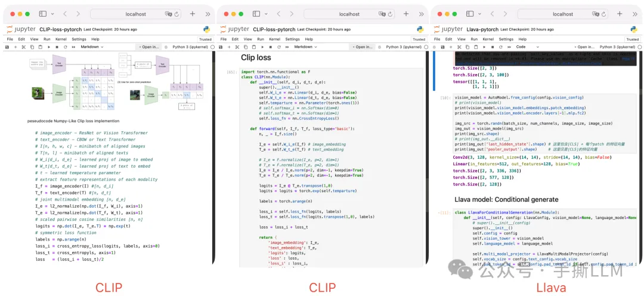Focus localhost address bar in left window
The image size is (644, 296).
pyautogui.click(x=135, y=14)
